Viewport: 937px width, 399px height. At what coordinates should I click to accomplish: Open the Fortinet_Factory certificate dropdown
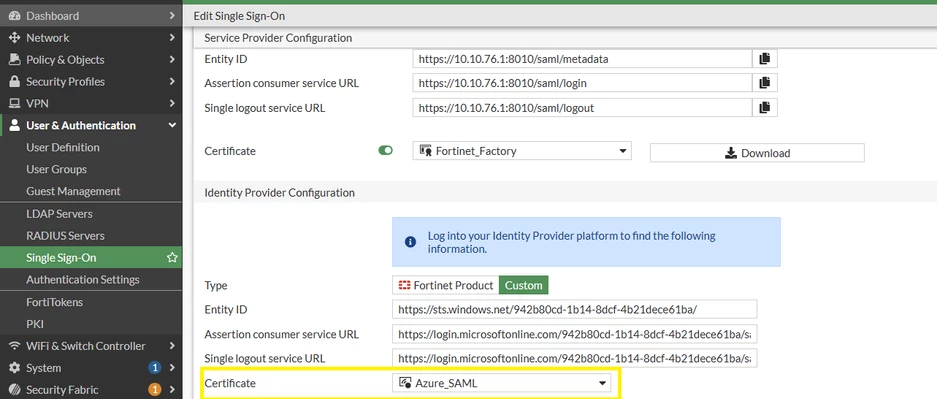[522, 151]
